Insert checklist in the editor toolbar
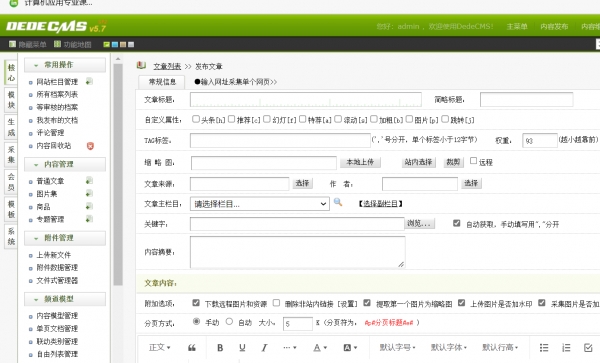Image resolution: width=600 pixels, height=363 pixels. click(588, 347)
